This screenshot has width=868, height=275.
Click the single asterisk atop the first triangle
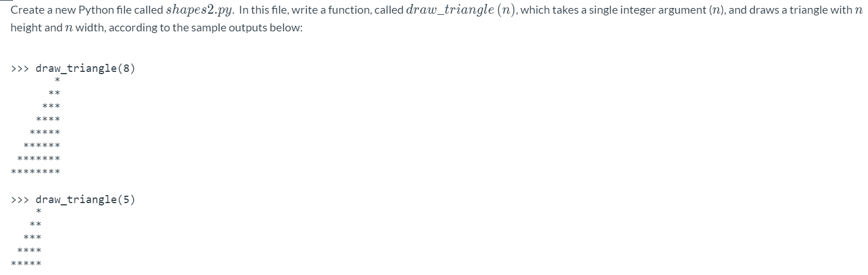click(x=58, y=82)
